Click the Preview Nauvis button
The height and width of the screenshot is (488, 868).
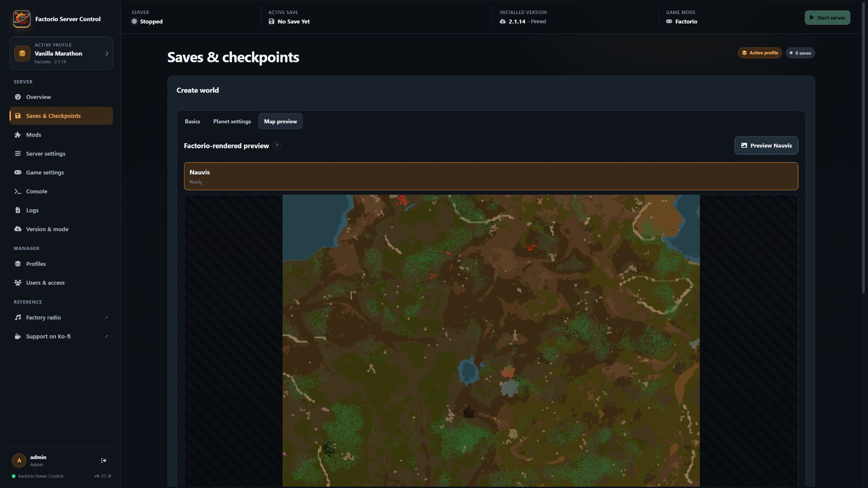coord(766,145)
